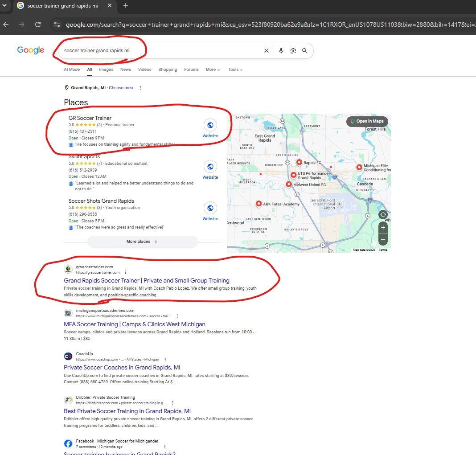476x455 pixels.
Task: Click the Choose area link
Action: [x=121, y=88]
